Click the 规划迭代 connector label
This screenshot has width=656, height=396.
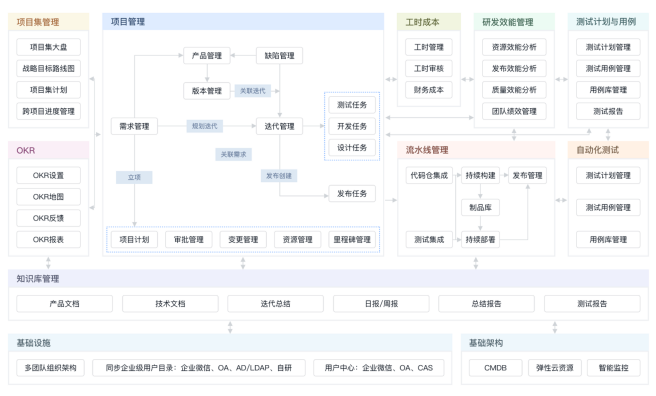[x=205, y=126]
